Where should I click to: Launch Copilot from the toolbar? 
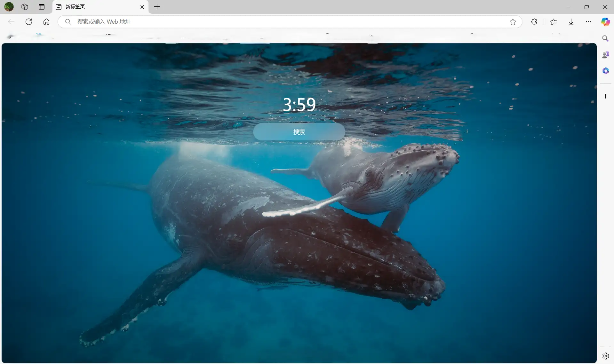click(x=605, y=22)
